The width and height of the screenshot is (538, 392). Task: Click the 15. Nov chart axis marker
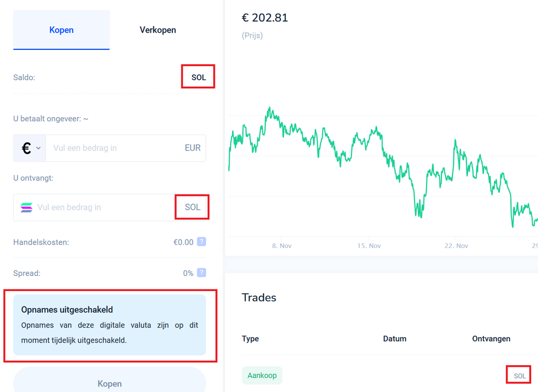[x=369, y=246]
